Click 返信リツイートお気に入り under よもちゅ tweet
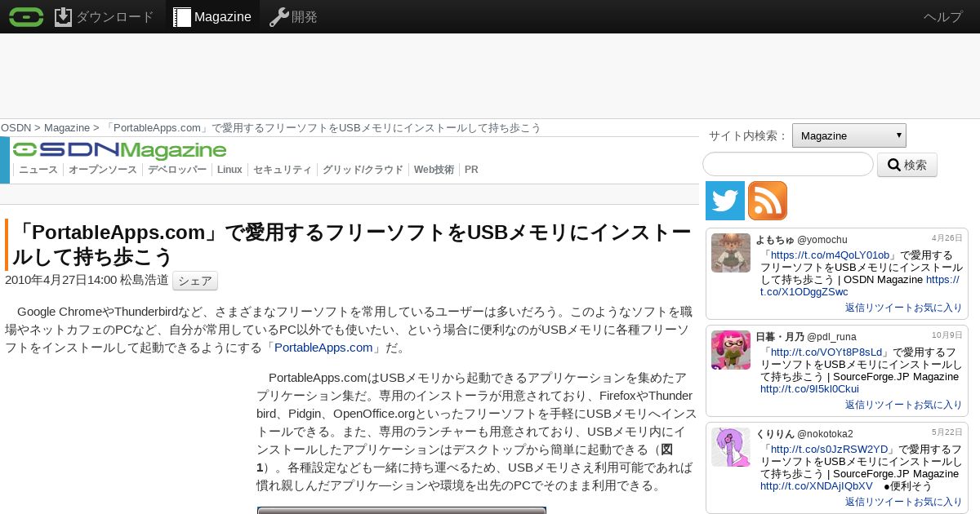 click(x=904, y=308)
